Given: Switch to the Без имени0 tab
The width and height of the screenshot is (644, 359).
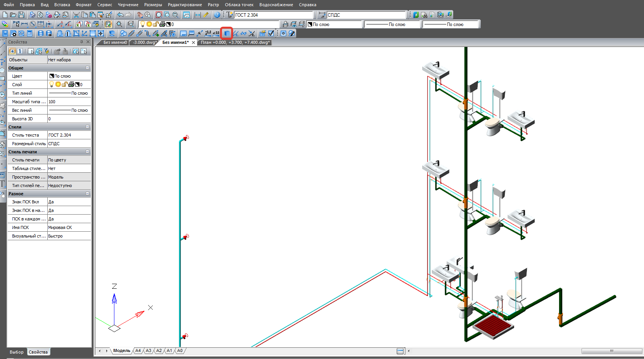Looking at the screenshot, I should pyautogui.click(x=115, y=42).
